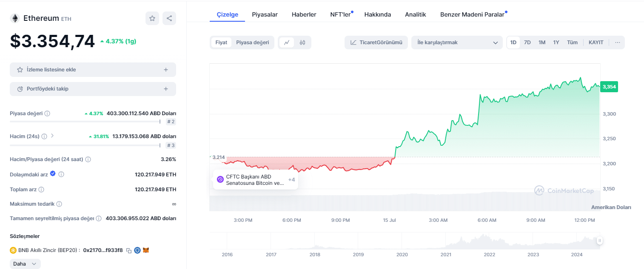This screenshot has width=644, height=269.
Task: Switch to line chart view icon
Action: [287, 42]
